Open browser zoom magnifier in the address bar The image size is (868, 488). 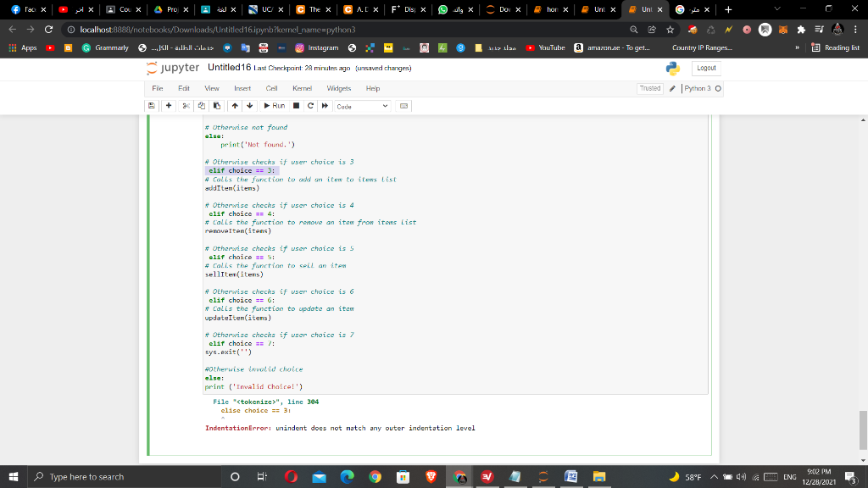coord(634,30)
